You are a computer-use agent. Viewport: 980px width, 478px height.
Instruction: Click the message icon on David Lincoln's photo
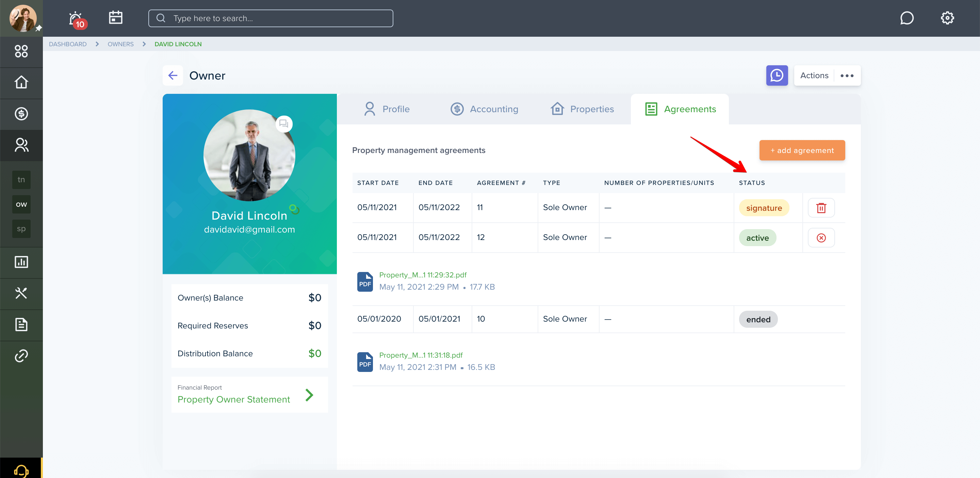[284, 124]
